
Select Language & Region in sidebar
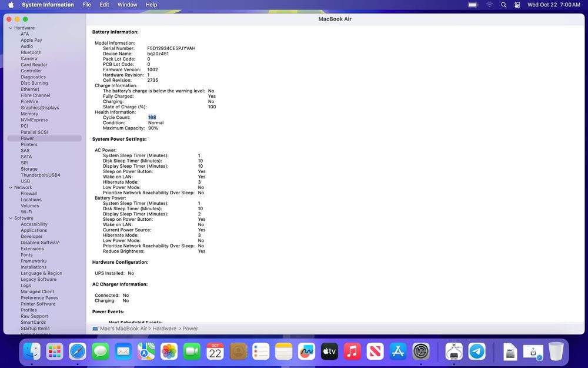pyautogui.click(x=41, y=273)
